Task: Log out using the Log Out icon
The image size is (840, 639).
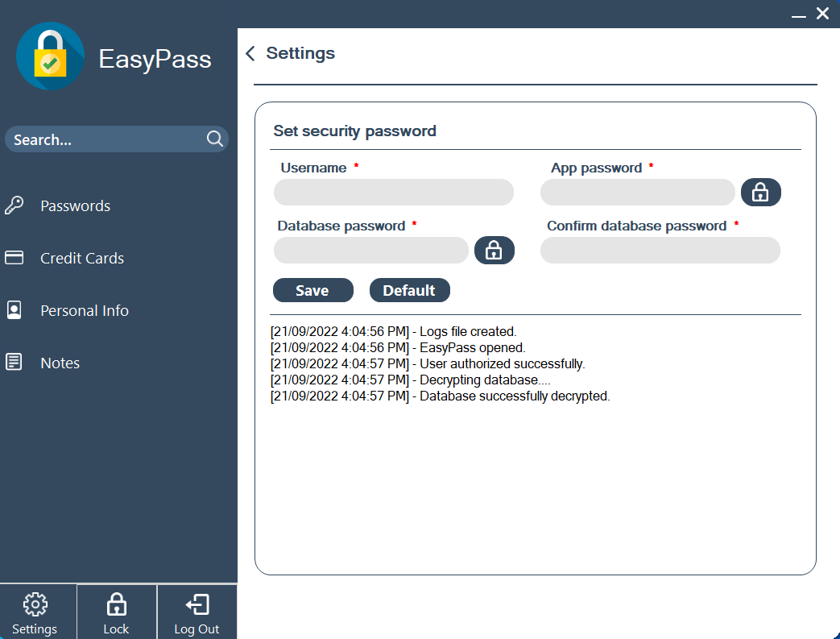Action: tap(197, 604)
